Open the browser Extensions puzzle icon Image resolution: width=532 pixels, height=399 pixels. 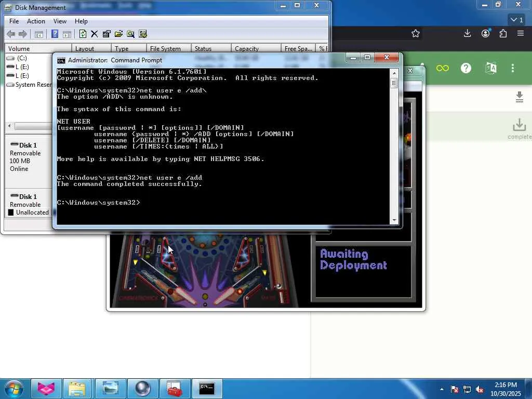[503, 33]
